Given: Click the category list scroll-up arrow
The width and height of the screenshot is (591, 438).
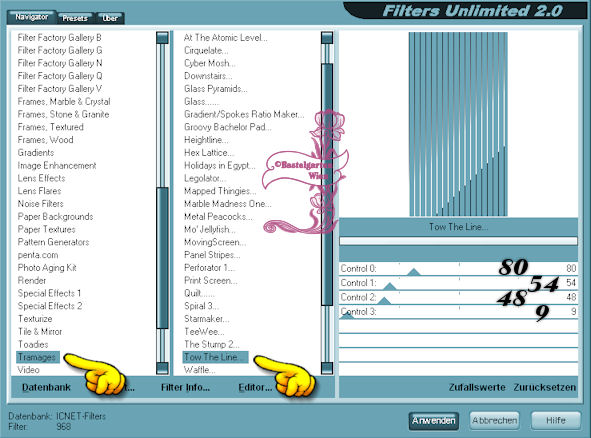Looking at the screenshot, I should (x=162, y=38).
